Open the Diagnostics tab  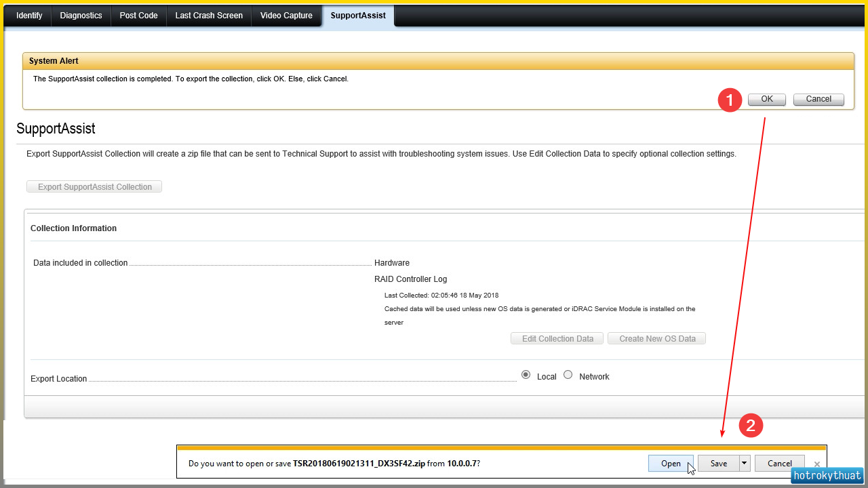(x=81, y=16)
